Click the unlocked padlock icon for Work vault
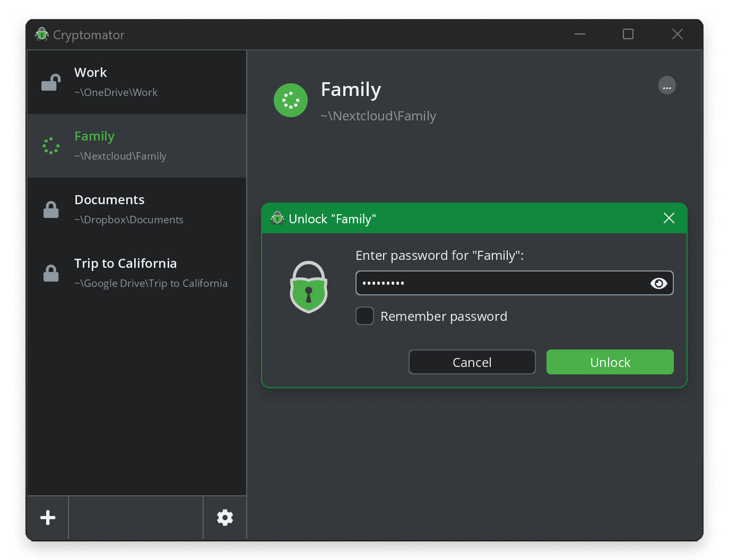The width and height of the screenshot is (729, 560). [x=51, y=82]
